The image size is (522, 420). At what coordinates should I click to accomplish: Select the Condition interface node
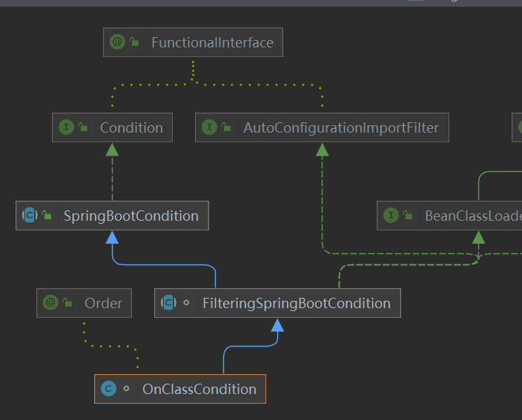click(x=112, y=127)
